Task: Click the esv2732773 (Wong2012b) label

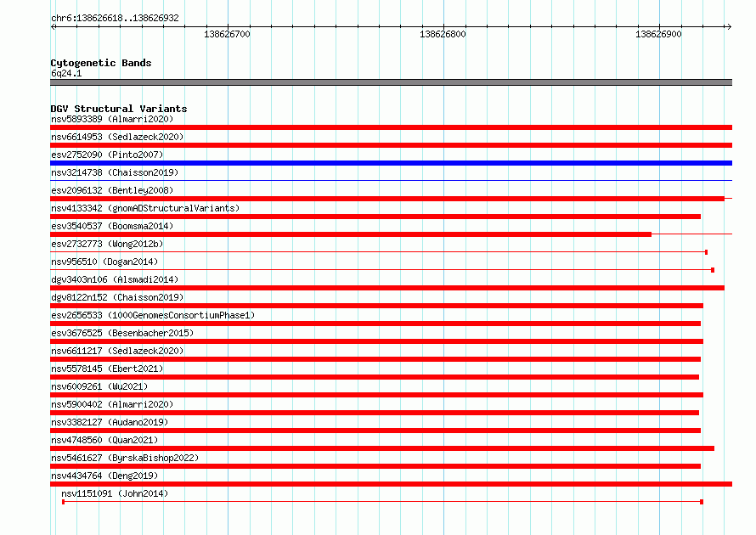Action: 107,244
